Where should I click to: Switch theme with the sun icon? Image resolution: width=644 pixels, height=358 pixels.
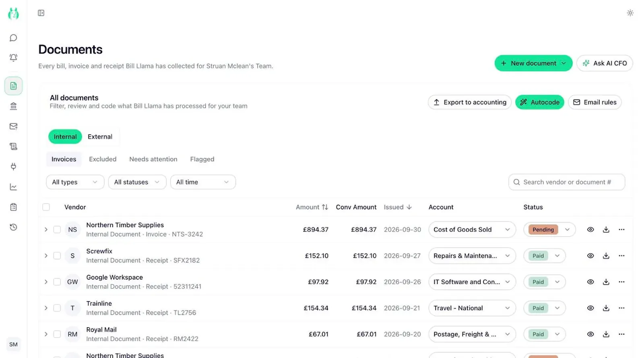(630, 13)
